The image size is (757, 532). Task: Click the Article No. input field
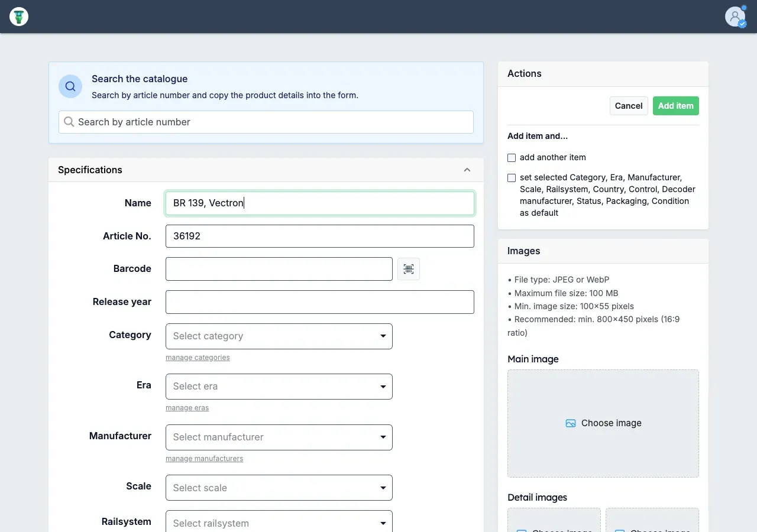coord(320,236)
